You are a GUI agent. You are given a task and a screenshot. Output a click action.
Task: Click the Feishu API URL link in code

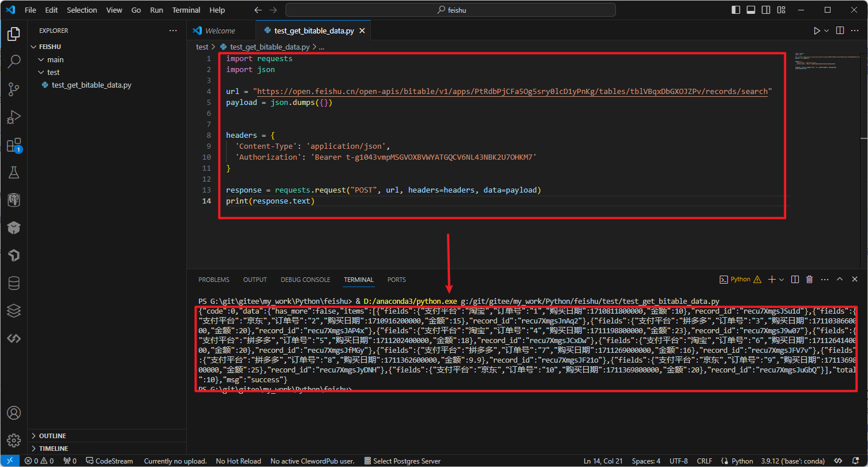point(512,91)
